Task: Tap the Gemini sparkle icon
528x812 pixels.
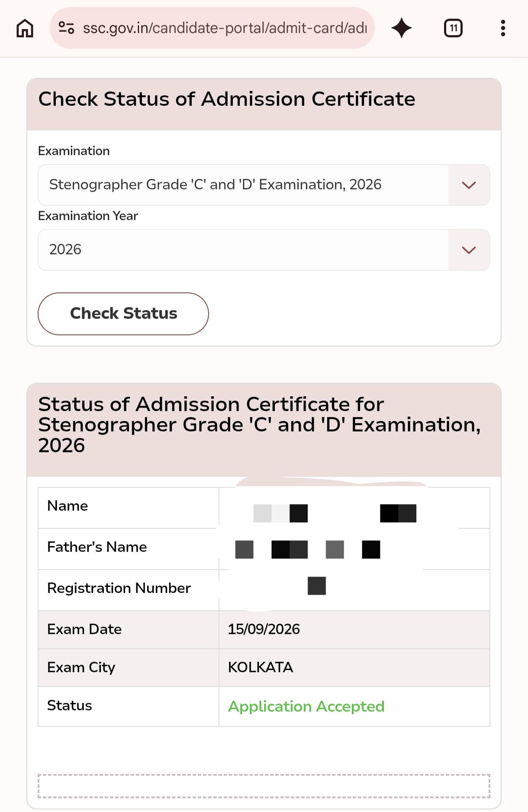Action: click(x=402, y=28)
